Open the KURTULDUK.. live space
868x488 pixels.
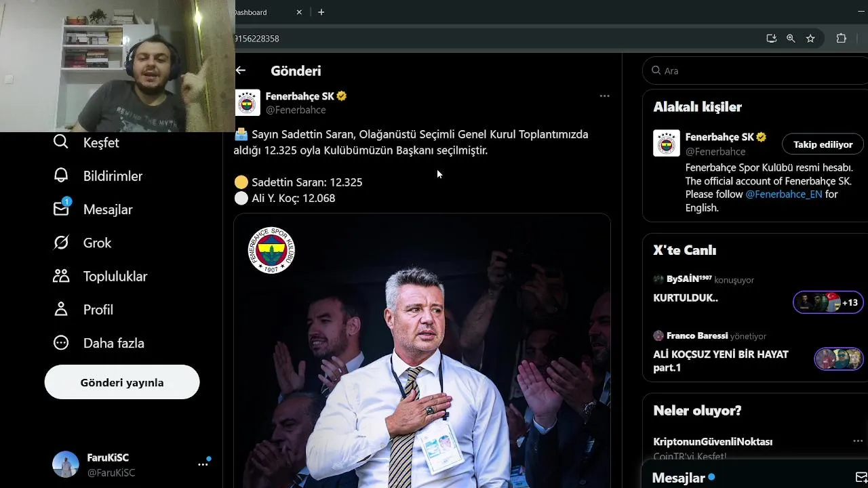point(686,298)
